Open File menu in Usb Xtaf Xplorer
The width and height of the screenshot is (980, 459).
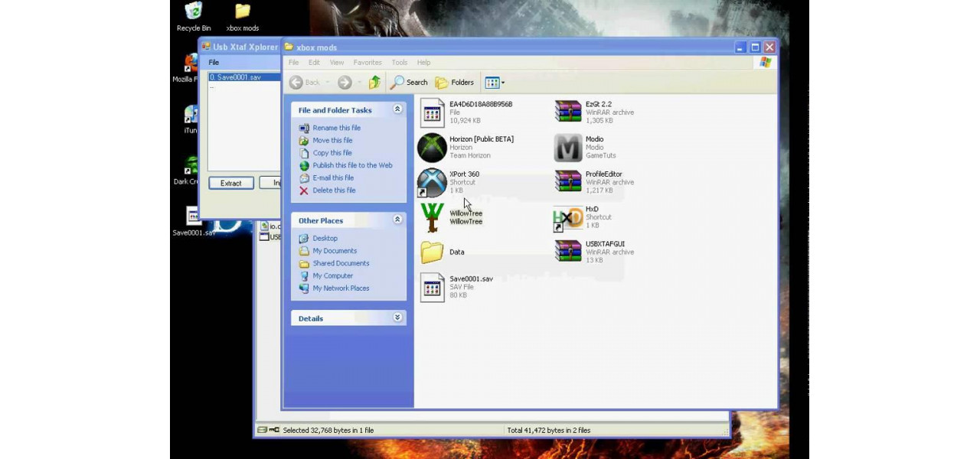(214, 63)
